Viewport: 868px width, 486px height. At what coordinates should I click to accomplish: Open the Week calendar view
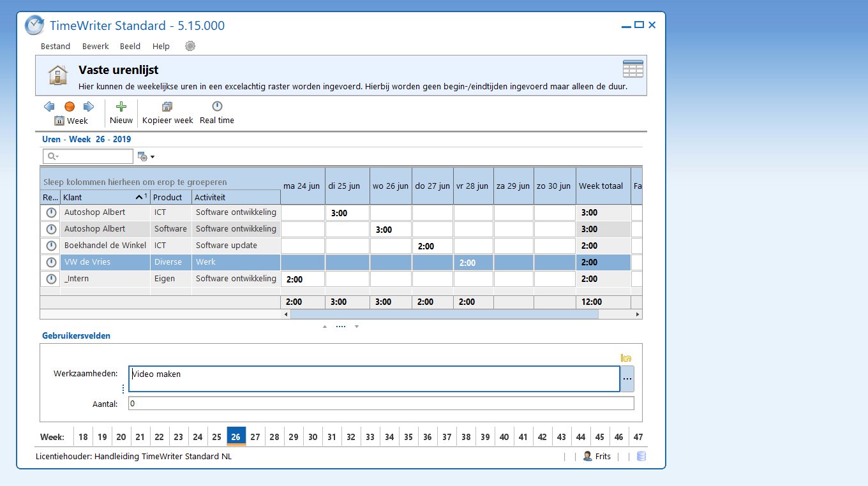71,121
